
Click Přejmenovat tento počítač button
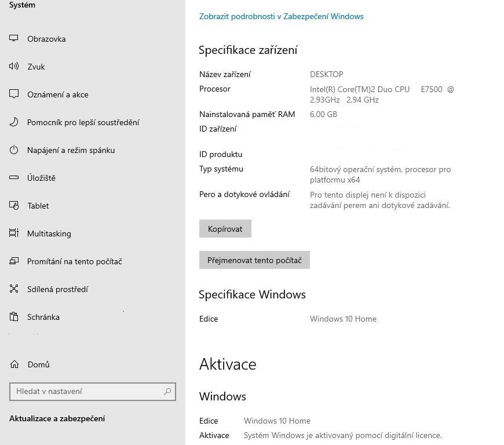click(x=254, y=260)
